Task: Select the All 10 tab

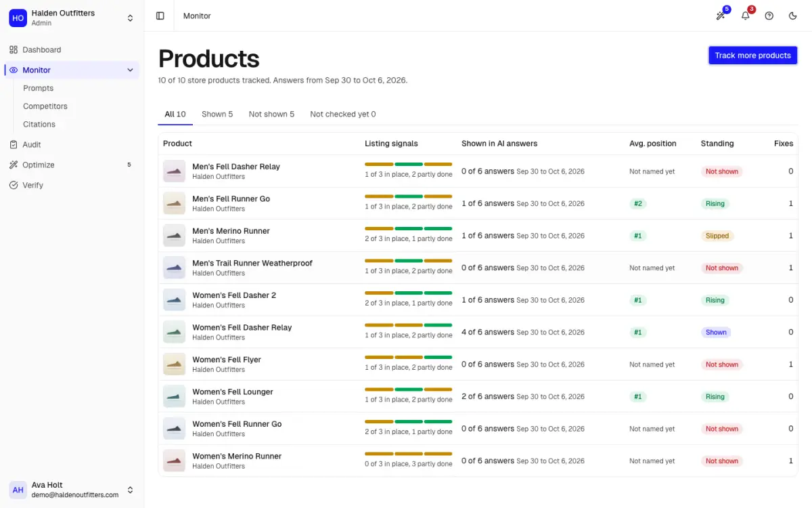Action: [175, 114]
